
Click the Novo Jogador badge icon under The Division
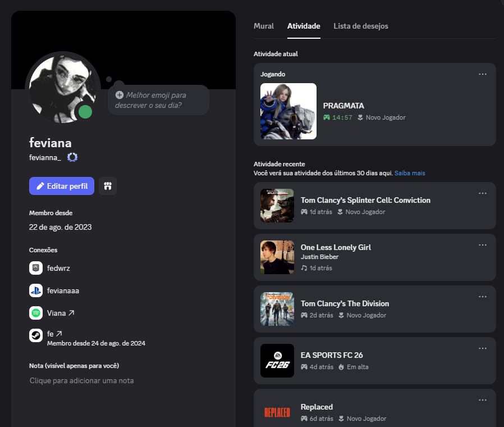(x=341, y=315)
